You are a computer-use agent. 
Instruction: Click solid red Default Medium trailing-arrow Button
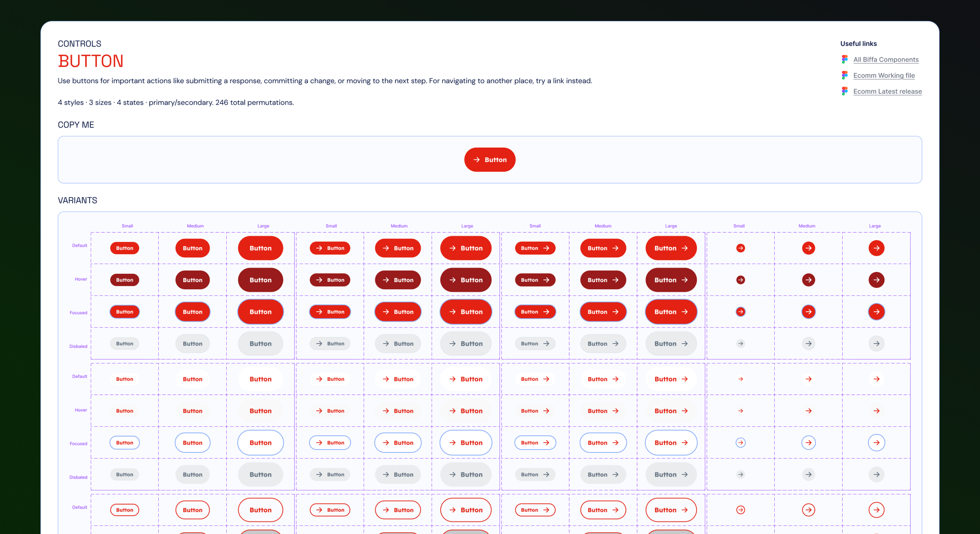click(x=603, y=248)
